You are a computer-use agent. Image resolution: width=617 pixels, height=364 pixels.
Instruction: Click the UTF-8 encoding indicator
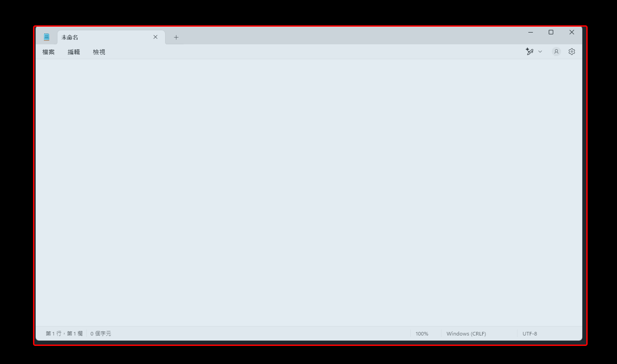[530, 334]
